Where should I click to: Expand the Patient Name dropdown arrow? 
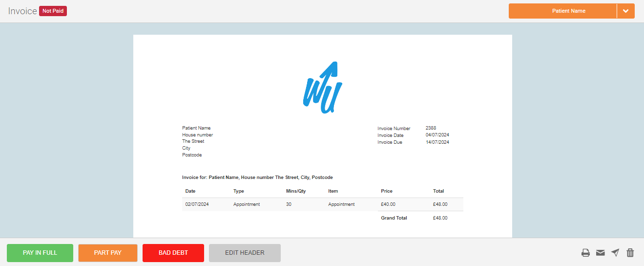(x=625, y=11)
